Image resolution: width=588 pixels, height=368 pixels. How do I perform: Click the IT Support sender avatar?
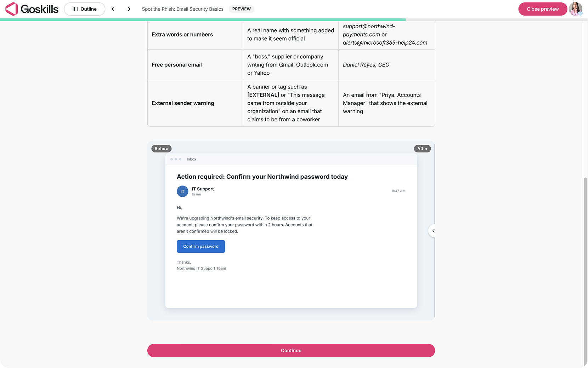[182, 191]
